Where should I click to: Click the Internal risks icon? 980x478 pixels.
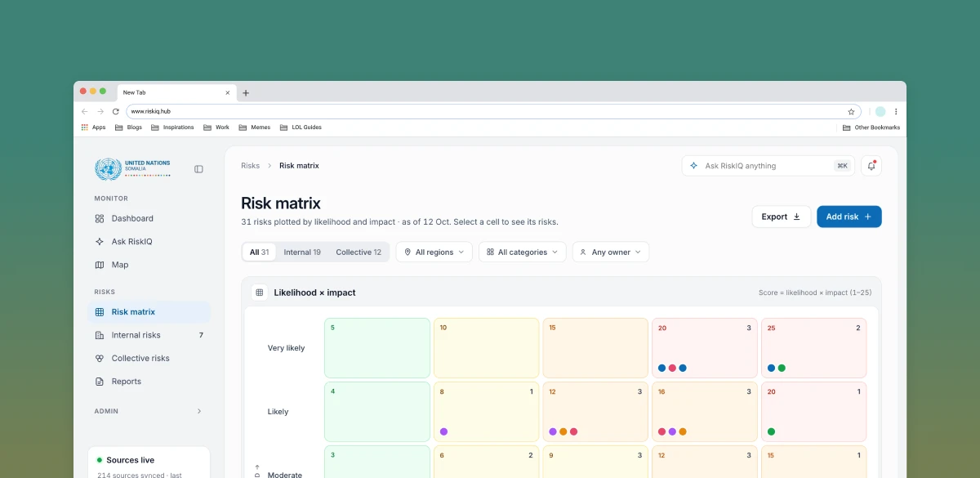point(100,335)
